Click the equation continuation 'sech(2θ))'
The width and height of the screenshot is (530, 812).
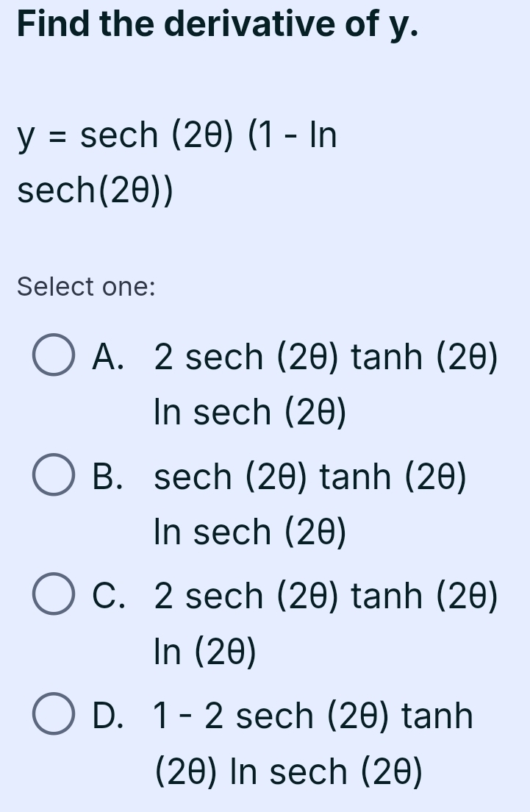pos(96,190)
